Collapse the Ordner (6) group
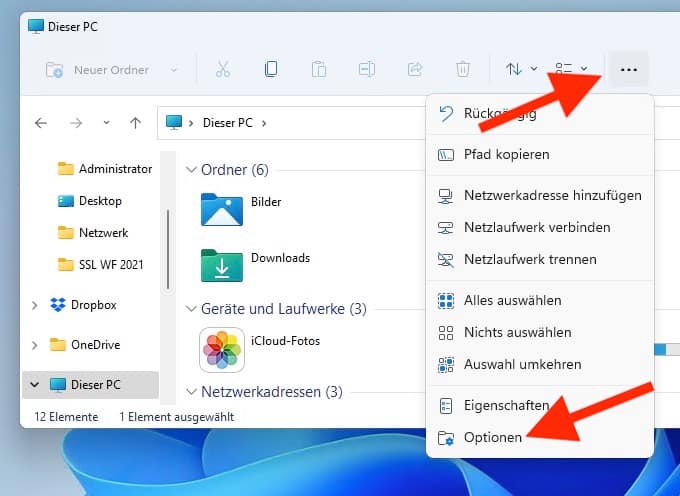Viewport: 680px width, 496px height. click(x=191, y=170)
